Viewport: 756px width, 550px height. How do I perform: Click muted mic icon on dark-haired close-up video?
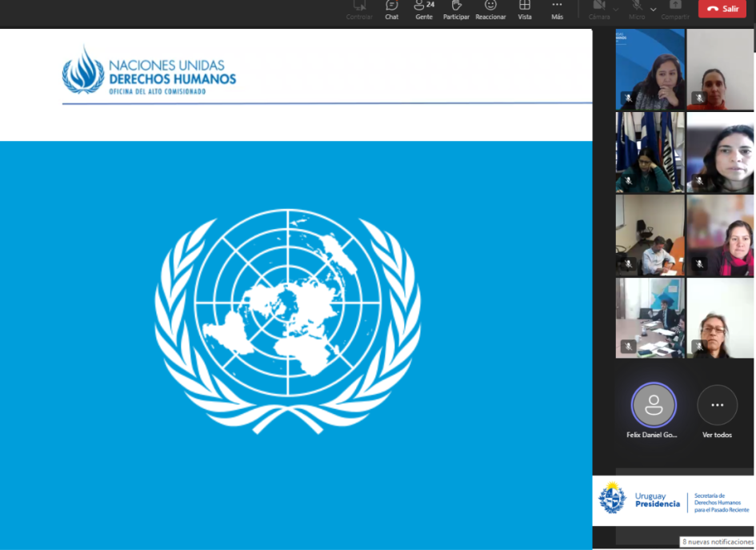(699, 181)
